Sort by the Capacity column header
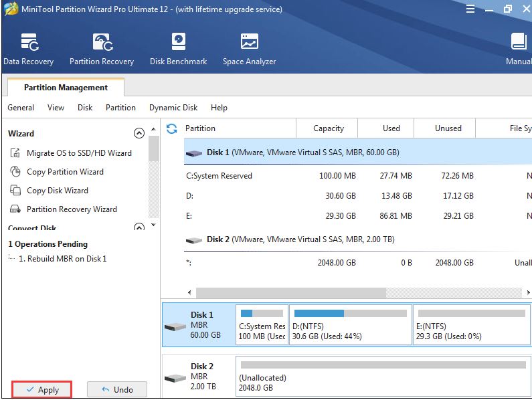532x400 pixels. tap(327, 128)
